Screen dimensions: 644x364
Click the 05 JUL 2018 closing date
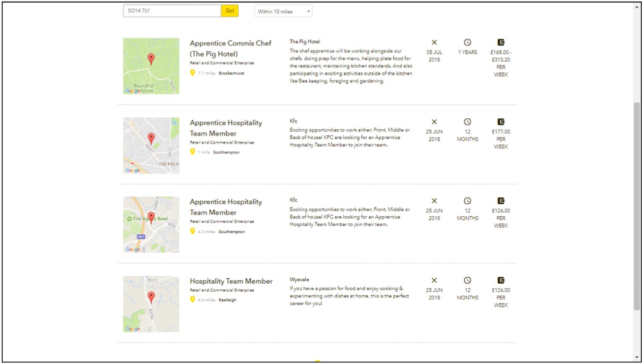(x=434, y=56)
